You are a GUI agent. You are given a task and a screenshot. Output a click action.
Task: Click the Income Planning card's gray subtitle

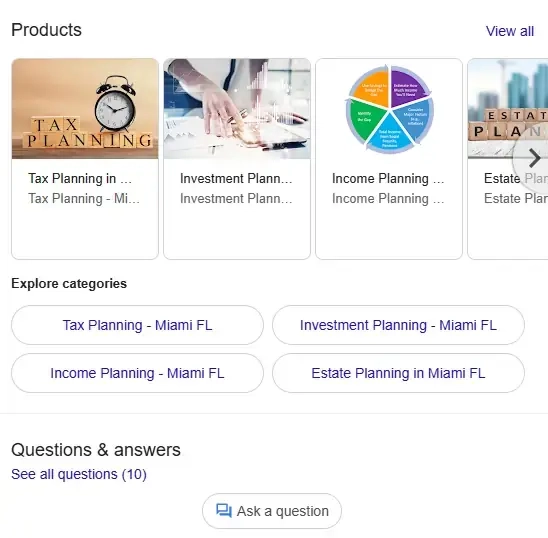coord(388,199)
